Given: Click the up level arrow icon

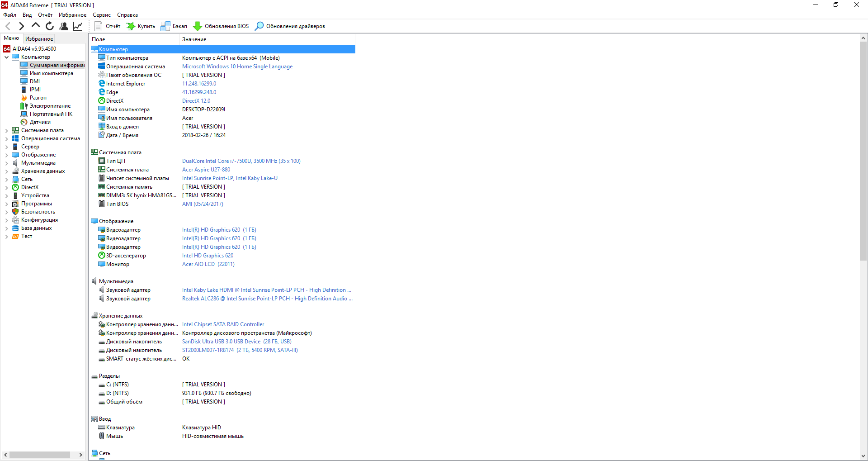Looking at the screenshot, I should click(35, 26).
